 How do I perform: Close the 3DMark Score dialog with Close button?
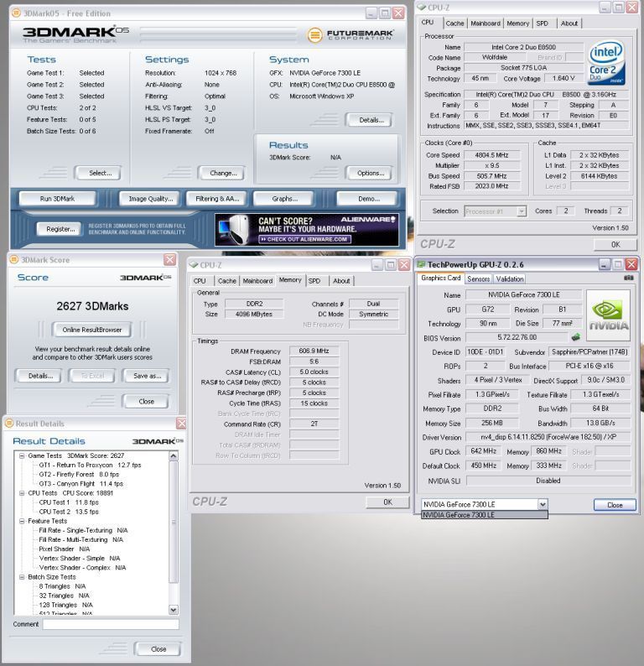(146, 402)
